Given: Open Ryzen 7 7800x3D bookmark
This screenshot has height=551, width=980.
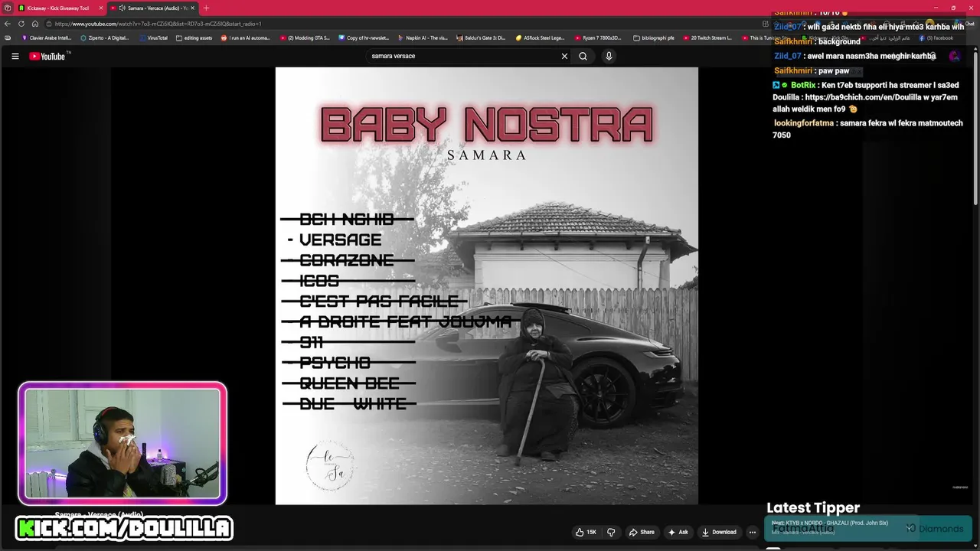Looking at the screenshot, I should pos(599,37).
